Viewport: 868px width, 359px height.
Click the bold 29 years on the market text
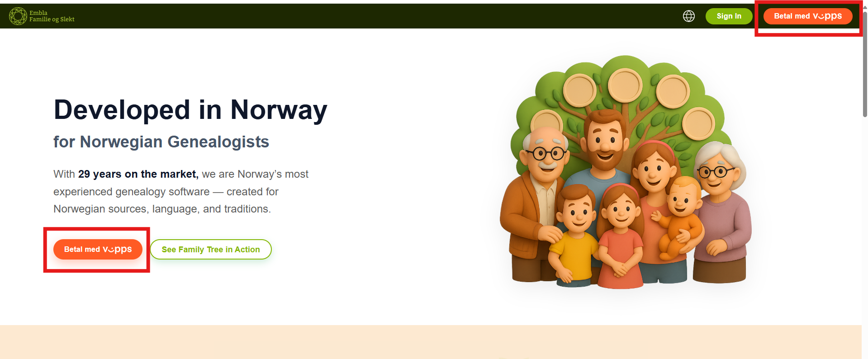point(138,174)
